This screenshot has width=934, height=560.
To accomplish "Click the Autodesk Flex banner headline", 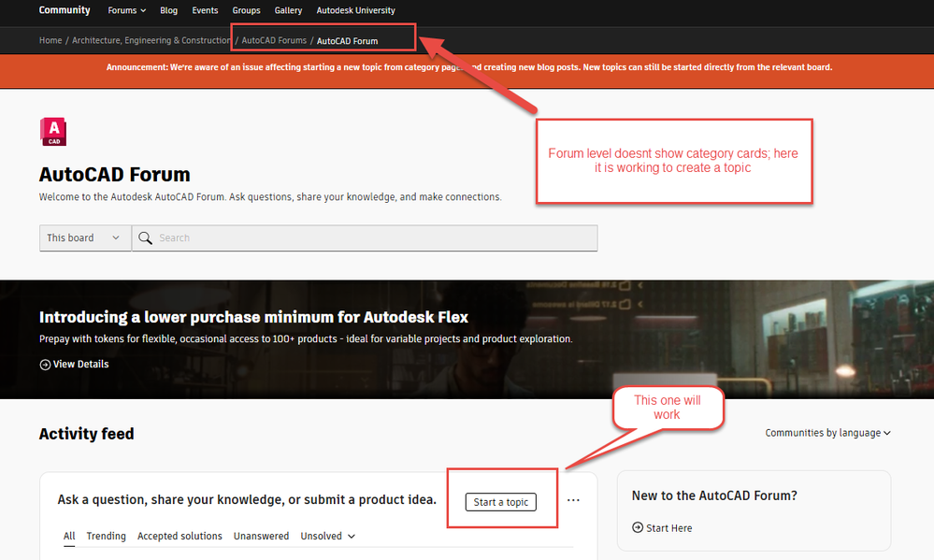I will point(253,317).
